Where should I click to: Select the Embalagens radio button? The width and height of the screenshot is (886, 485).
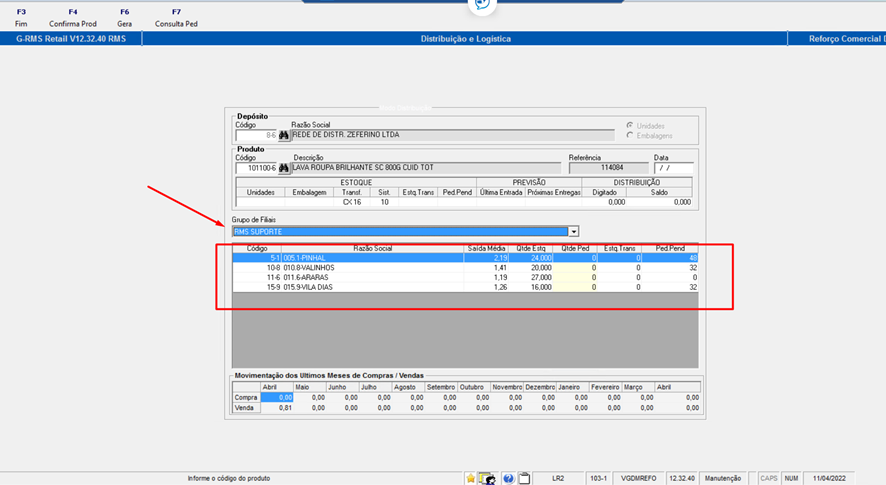coord(629,135)
